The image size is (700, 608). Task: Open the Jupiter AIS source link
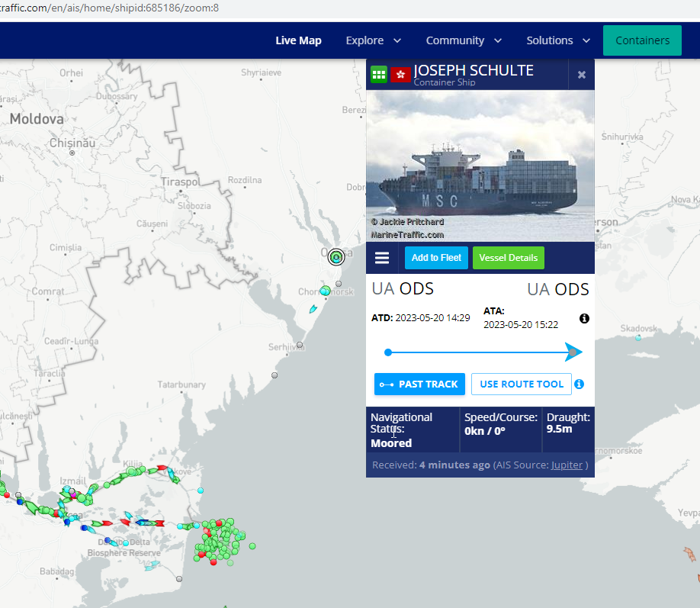[x=567, y=465]
